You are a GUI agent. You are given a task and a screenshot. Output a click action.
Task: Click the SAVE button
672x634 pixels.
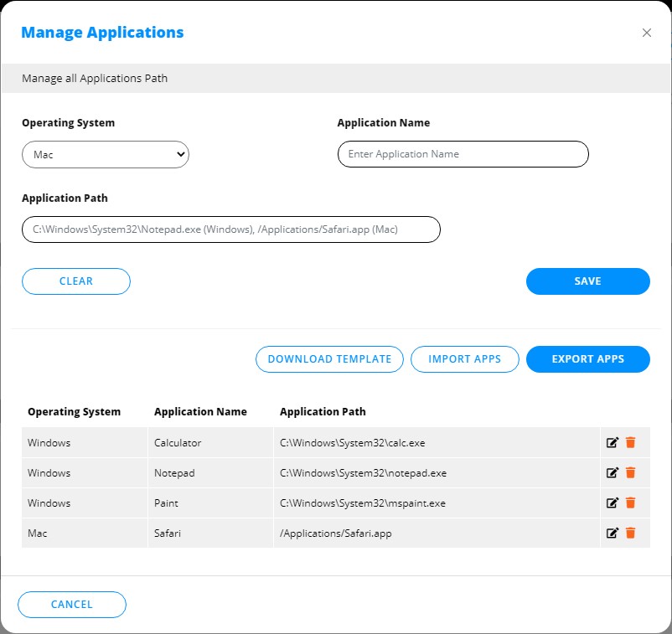pyautogui.click(x=587, y=281)
